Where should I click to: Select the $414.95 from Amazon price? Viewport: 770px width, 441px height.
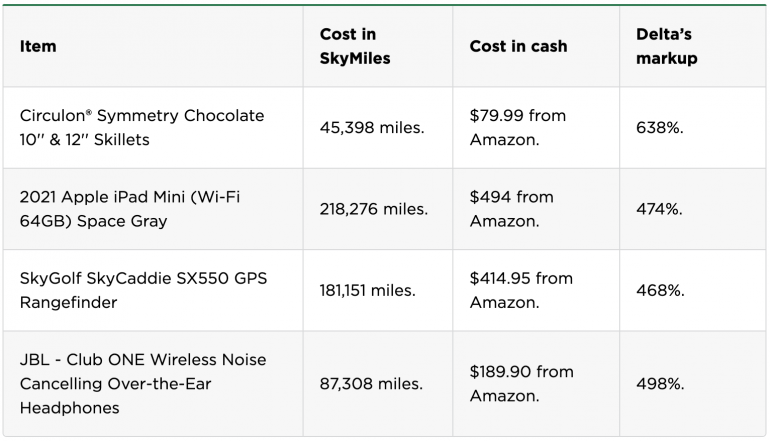coord(521,290)
